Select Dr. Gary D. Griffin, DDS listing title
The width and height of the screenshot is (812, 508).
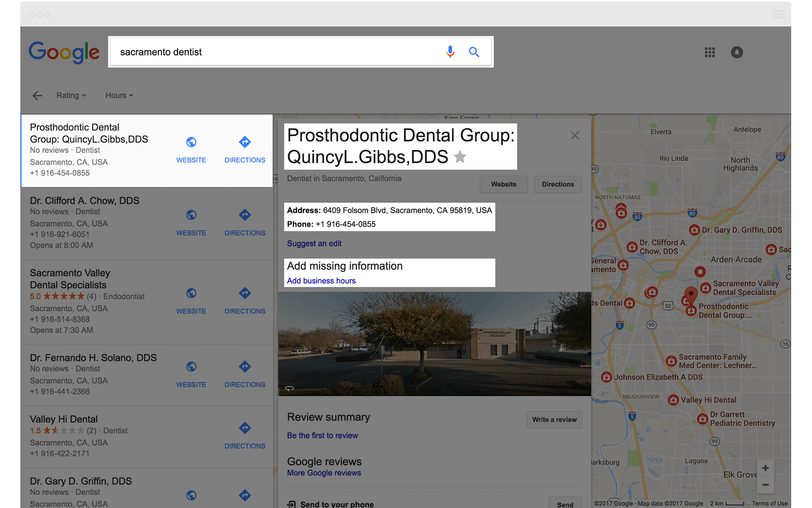click(81, 481)
